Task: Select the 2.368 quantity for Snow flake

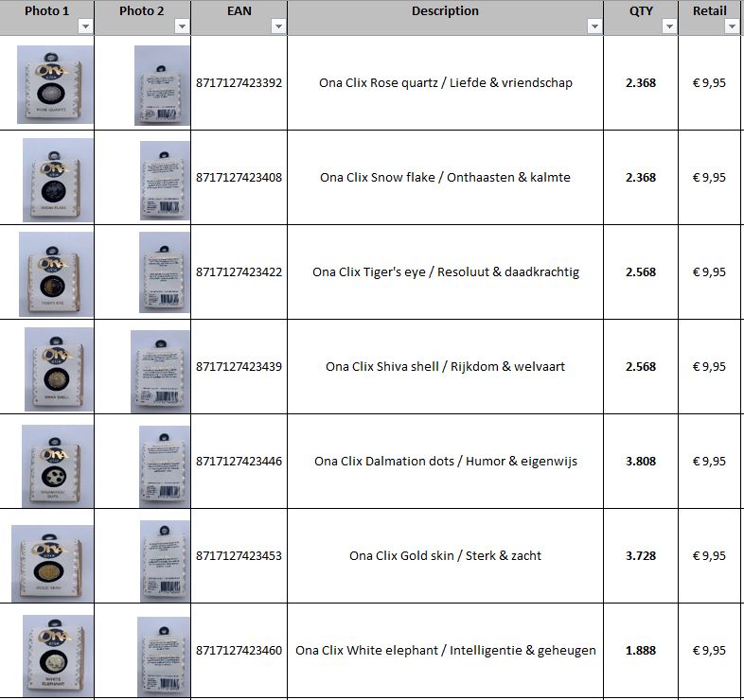Action: click(641, 178)
